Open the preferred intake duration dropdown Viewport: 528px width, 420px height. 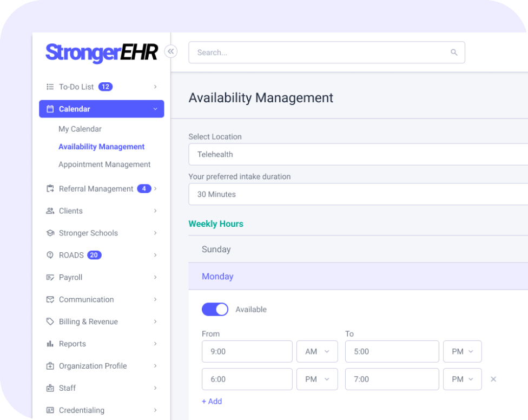(x=357, y=194)
